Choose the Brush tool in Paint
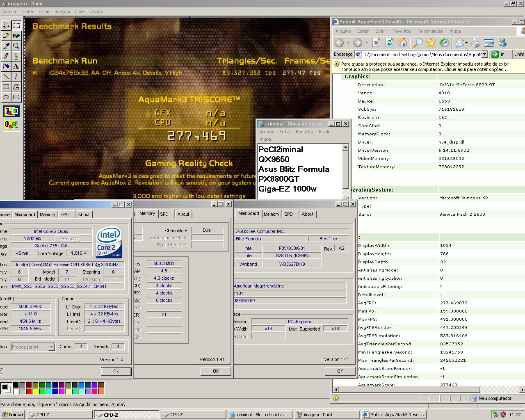The width and height of the screenshot is (525, 420). (x=16, y=56)
